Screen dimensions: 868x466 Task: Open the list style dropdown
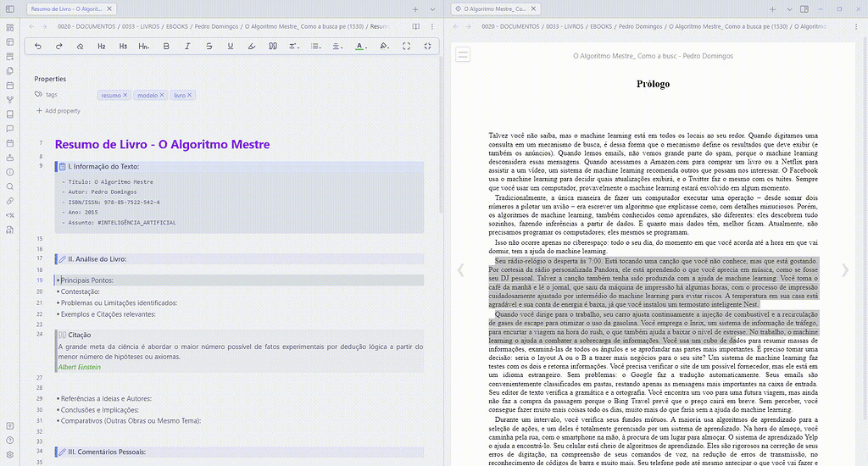click(x=315, y=47)
